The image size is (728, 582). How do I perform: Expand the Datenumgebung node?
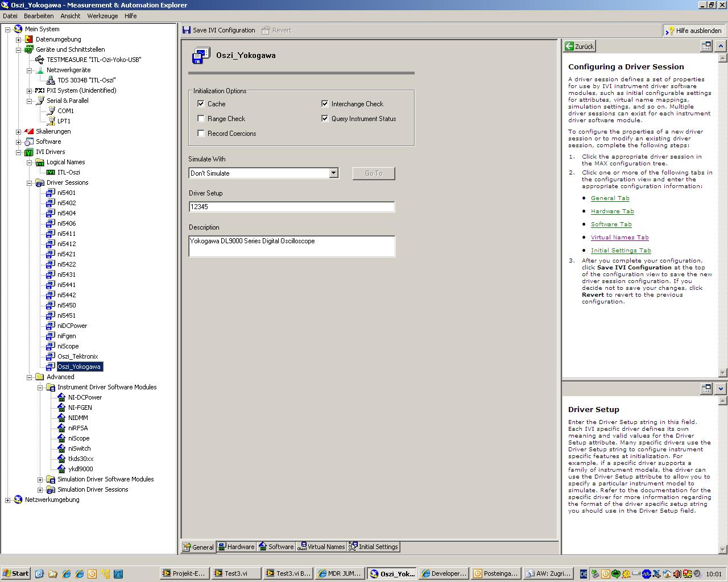[19, 39]
